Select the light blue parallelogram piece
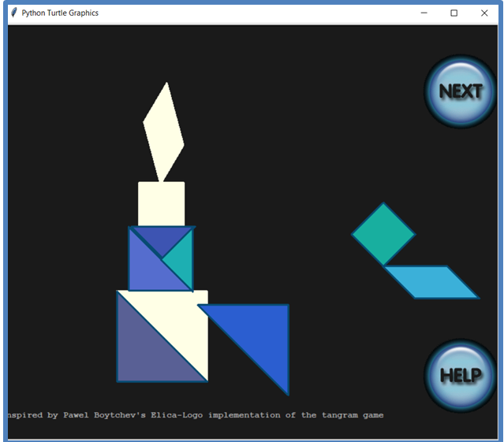The image size is (504, 442). [431, 282]
